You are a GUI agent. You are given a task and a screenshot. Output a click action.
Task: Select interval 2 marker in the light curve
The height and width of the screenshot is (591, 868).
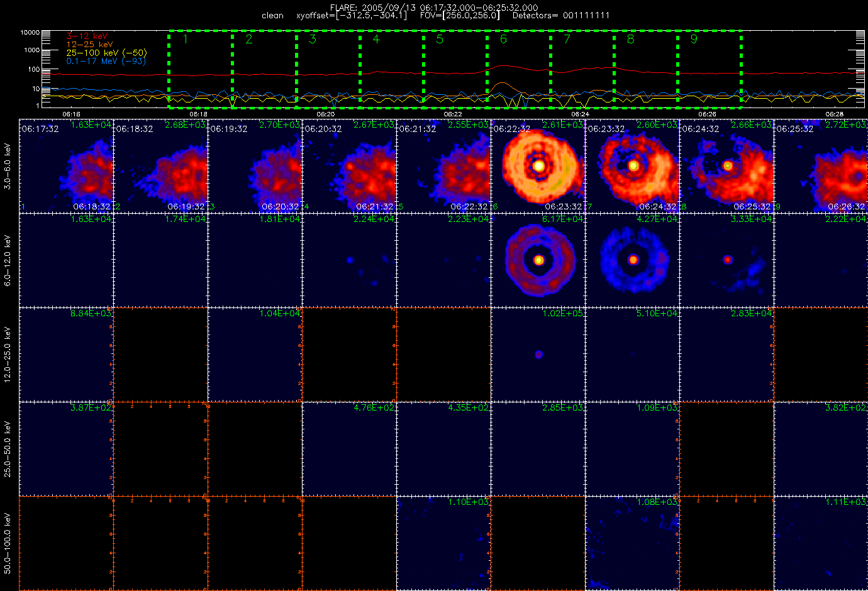(249, 39)
